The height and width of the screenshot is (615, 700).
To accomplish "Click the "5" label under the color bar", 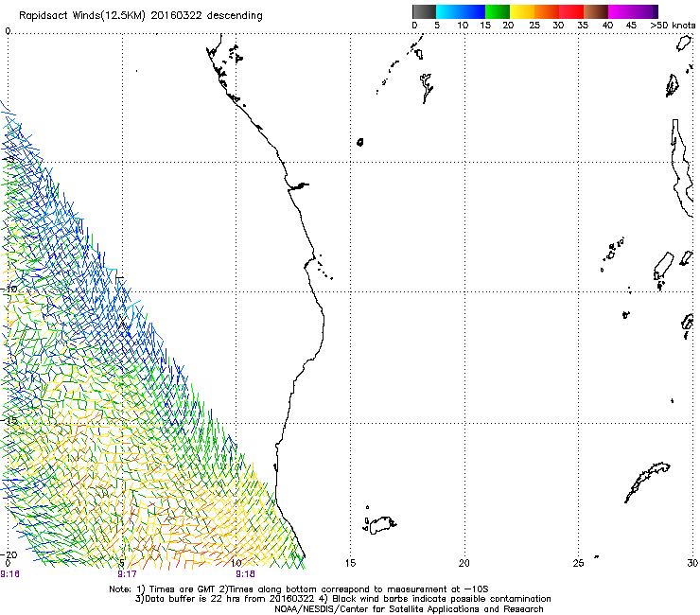I will click(437, 26).
